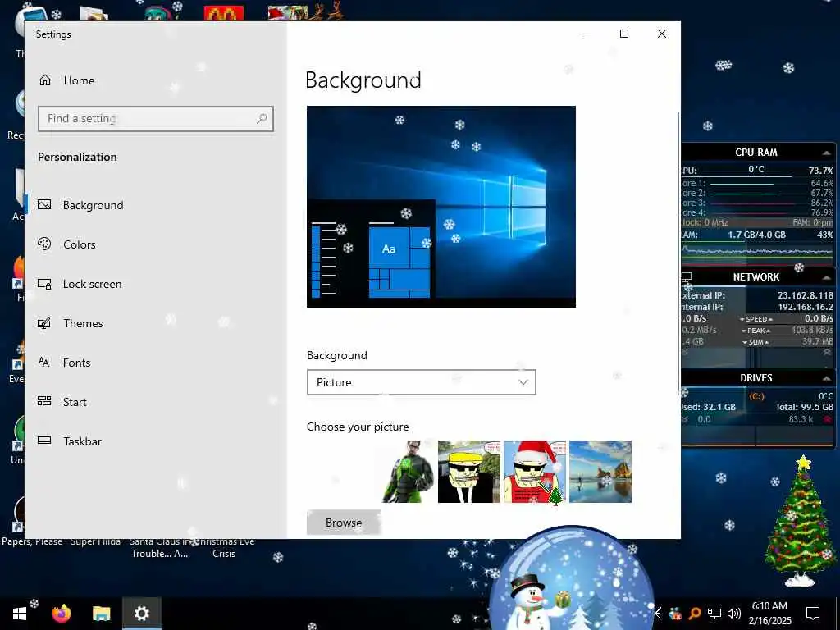Screen dimensions: 840x630
Task: Choose the cartoon man with sunglasses thumbnail
Action: tap(469, 472)
